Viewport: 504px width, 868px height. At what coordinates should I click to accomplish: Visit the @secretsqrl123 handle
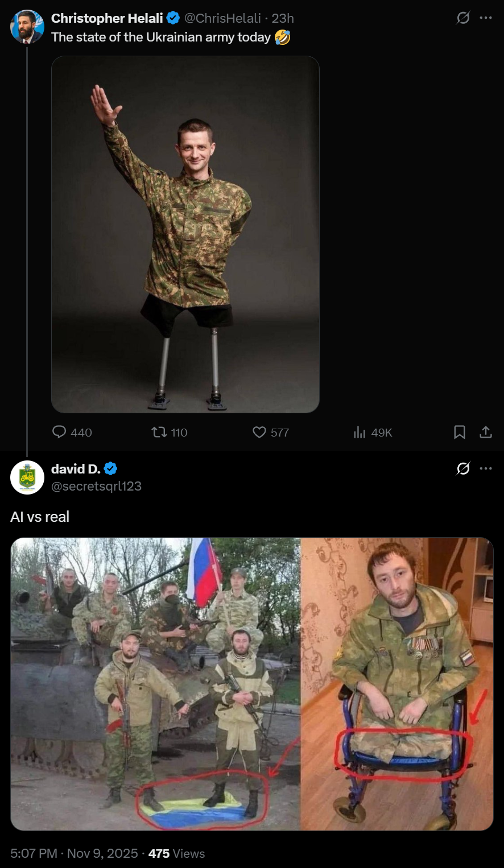click(x=96, y=486)
